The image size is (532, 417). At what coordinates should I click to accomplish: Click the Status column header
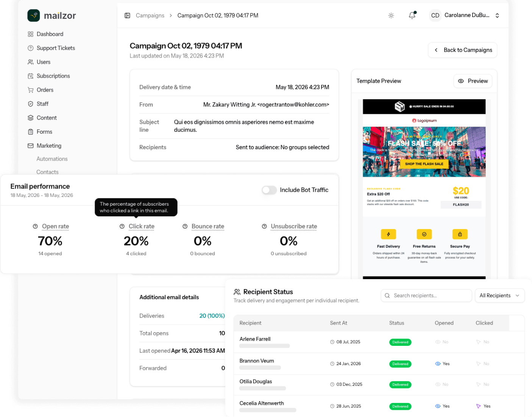click(x=396, y=323)
